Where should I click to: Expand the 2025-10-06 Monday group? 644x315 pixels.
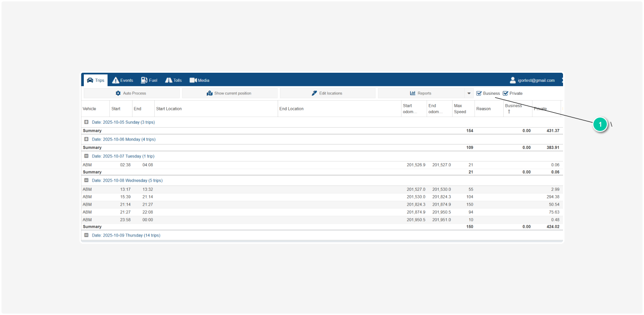click(x=86, y=139)
